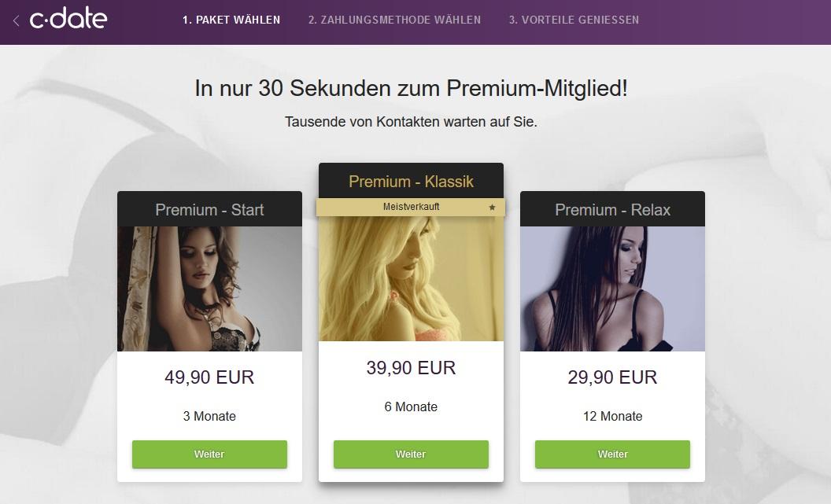Go to step 2. Zahlungsmethode wählen
The width and height of the screenshot is (831, 504).
394,20
